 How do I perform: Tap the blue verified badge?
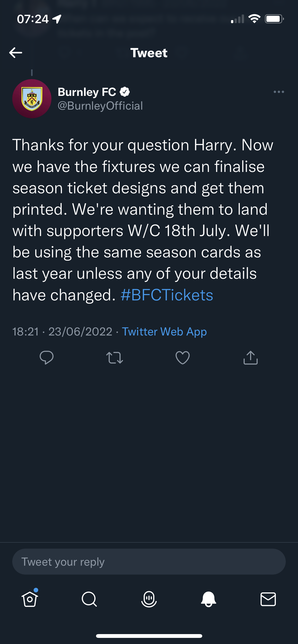click(125, 92)
